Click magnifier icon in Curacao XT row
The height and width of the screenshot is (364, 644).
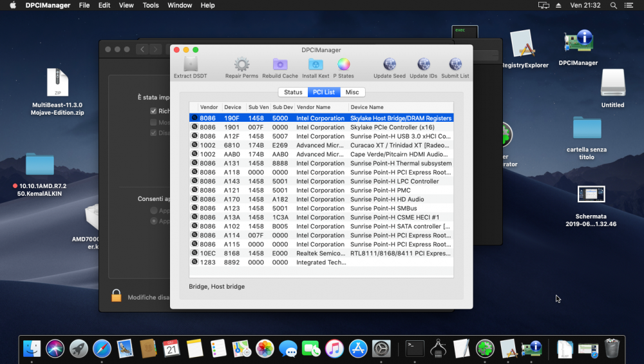tap(194, 145)
